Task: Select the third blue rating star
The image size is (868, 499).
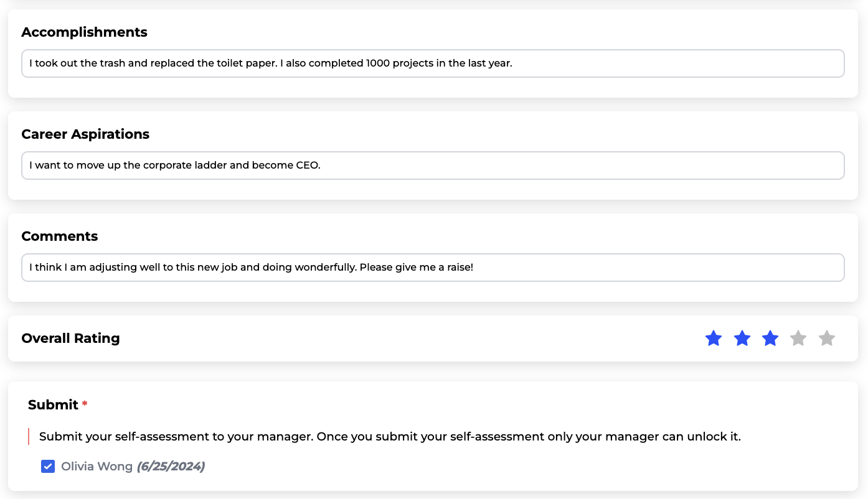Action: pos(770,338)
